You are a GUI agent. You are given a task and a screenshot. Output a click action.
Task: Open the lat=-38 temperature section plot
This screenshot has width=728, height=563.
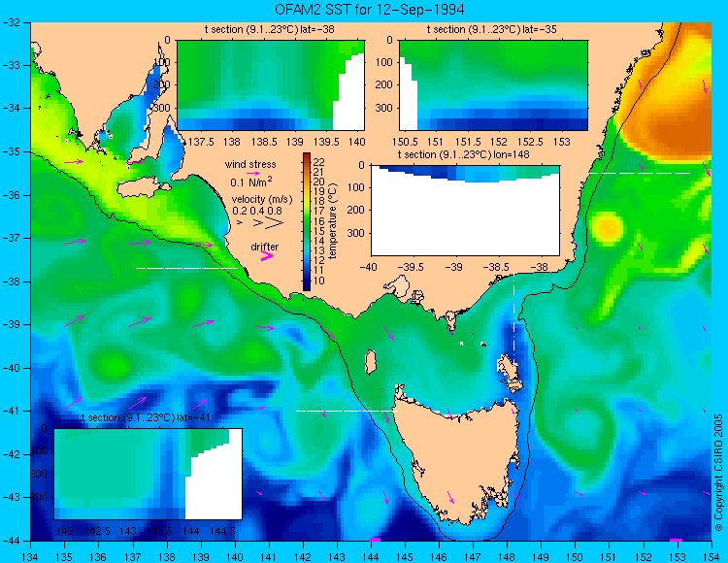click(271, 85)
